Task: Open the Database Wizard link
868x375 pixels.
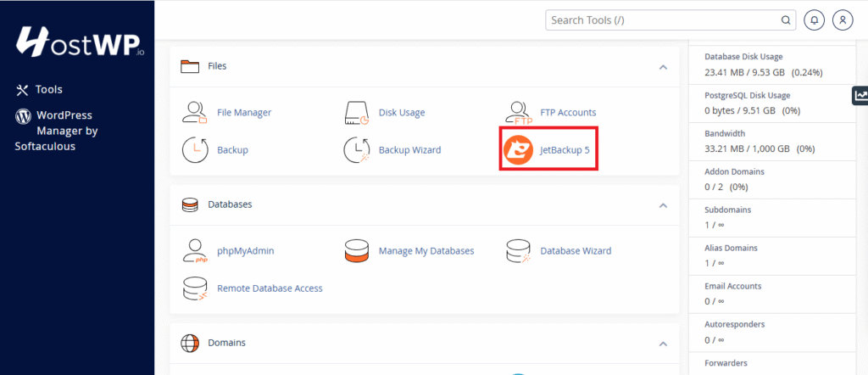Action: 576,251
